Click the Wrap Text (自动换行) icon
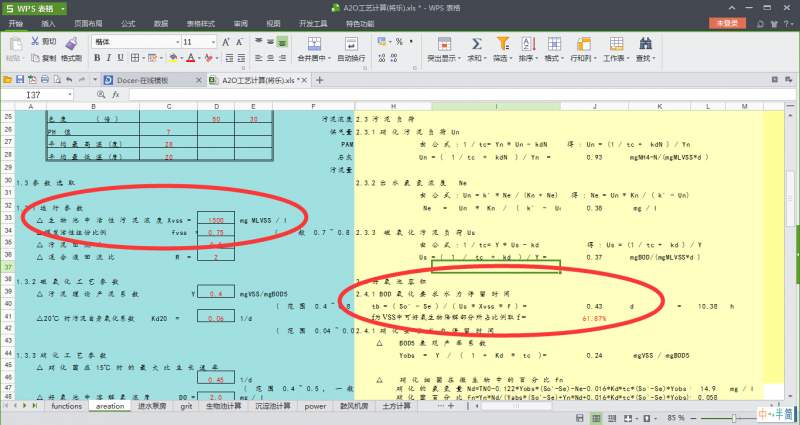Image resolution: width=800 pixels, height=425 pixels. point(351,44)
